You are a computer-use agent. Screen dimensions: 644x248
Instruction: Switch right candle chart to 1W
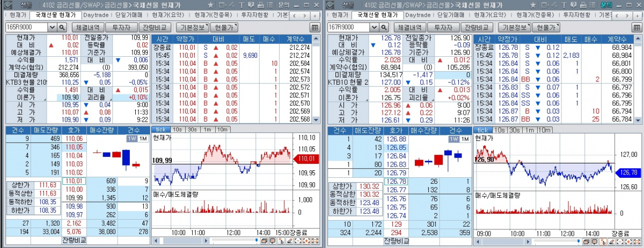point(453,139)
